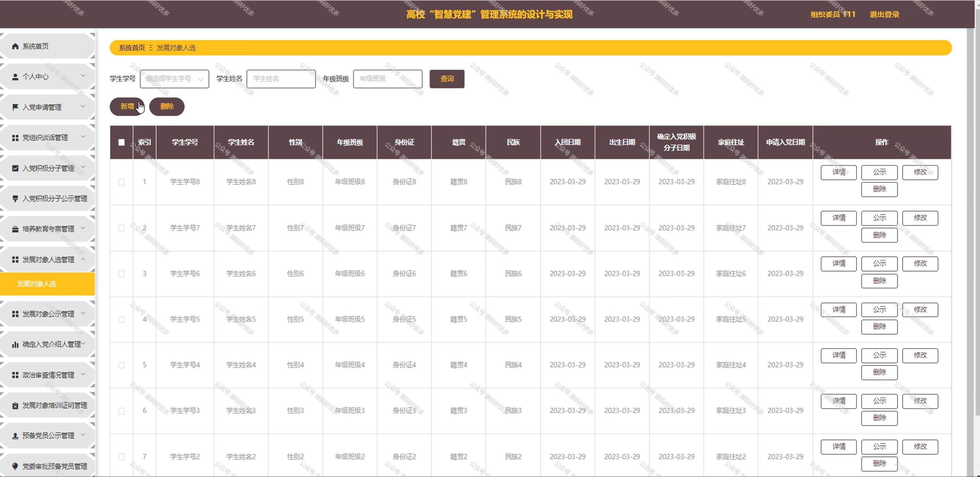
Task: Click the 退出登录 logout link
Action: (884, 14)
